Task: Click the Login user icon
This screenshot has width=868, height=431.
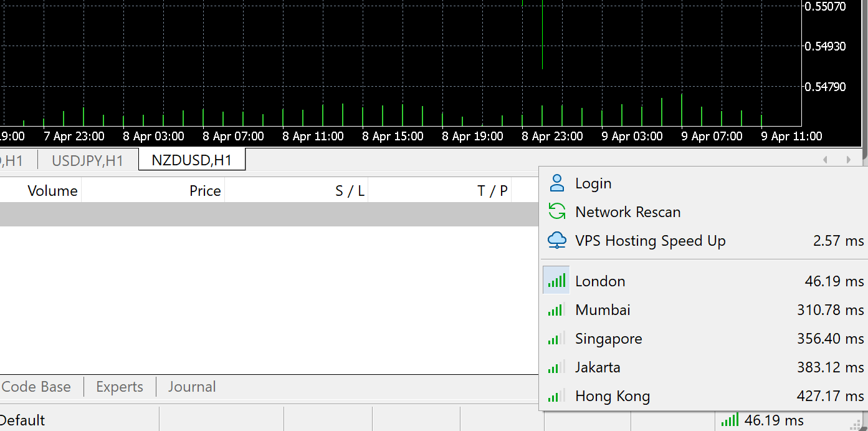Action: 556,183
